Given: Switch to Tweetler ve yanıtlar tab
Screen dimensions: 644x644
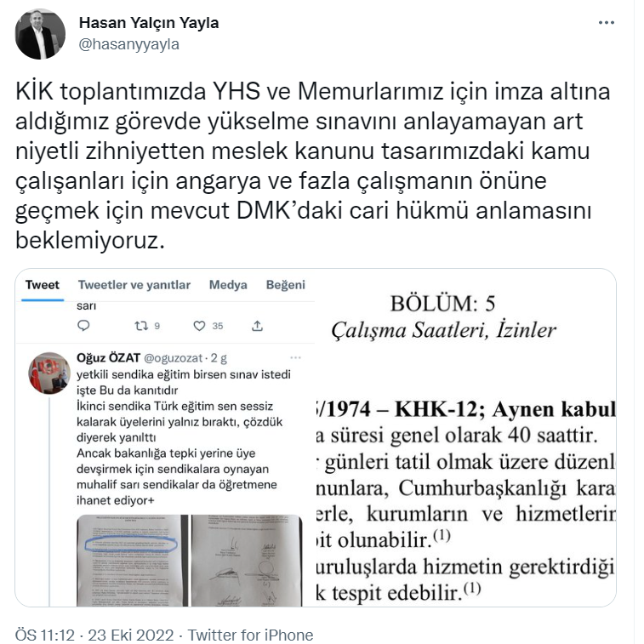Looking at the screenshot, I should click(134, 285).
